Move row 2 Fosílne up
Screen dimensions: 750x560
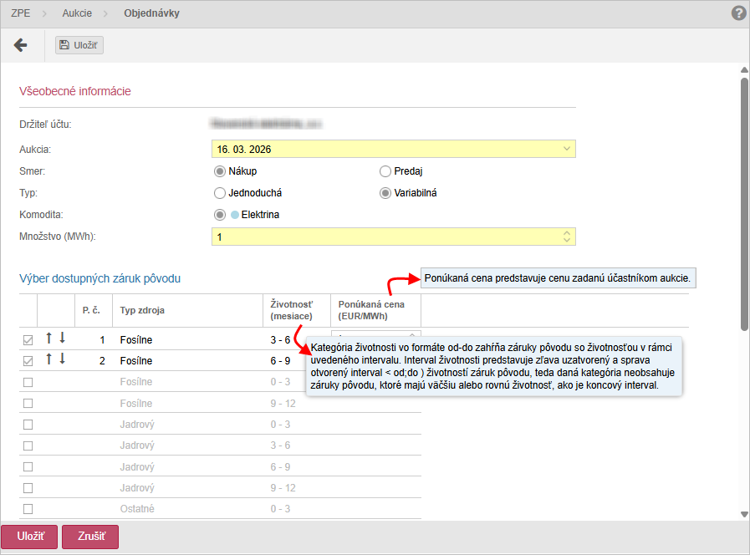[48, 360]
